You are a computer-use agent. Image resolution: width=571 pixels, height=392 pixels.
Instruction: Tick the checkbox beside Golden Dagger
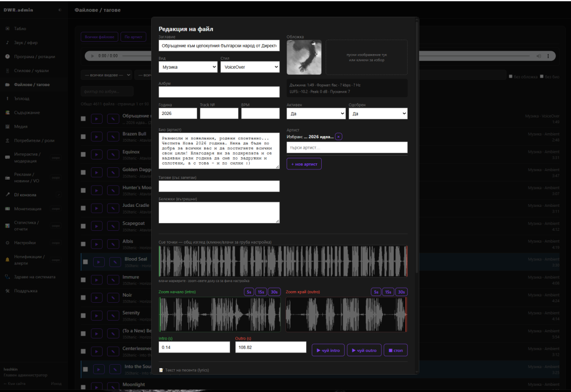point(84,172)
